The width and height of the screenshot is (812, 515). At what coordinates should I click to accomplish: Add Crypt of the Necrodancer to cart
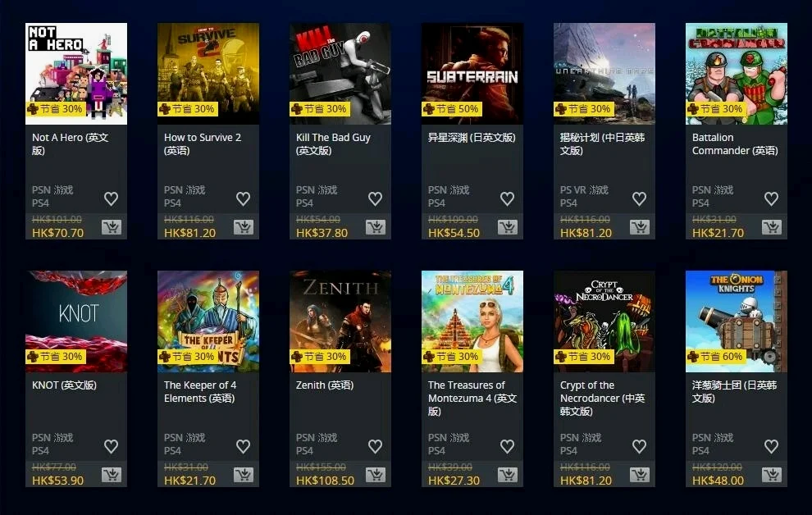(640, 474)
